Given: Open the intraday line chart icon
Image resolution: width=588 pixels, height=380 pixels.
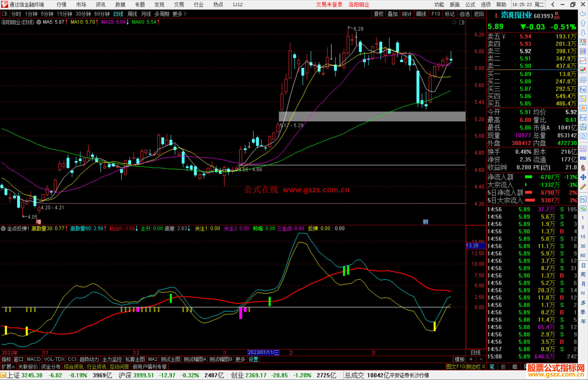Looking at the screenshot, I should (x=583, y=61).
